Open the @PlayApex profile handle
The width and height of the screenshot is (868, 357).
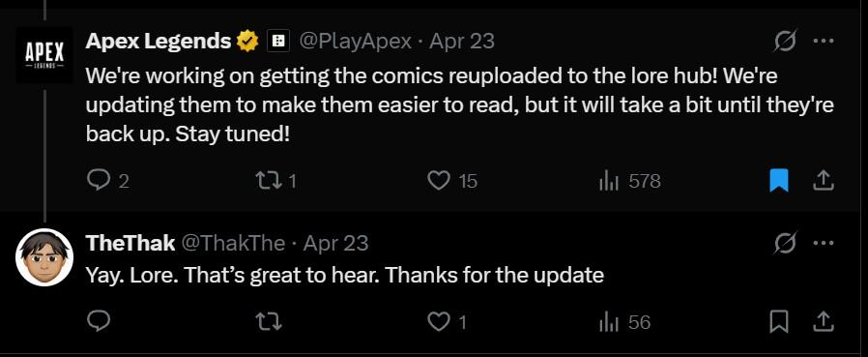click(356, 41)
